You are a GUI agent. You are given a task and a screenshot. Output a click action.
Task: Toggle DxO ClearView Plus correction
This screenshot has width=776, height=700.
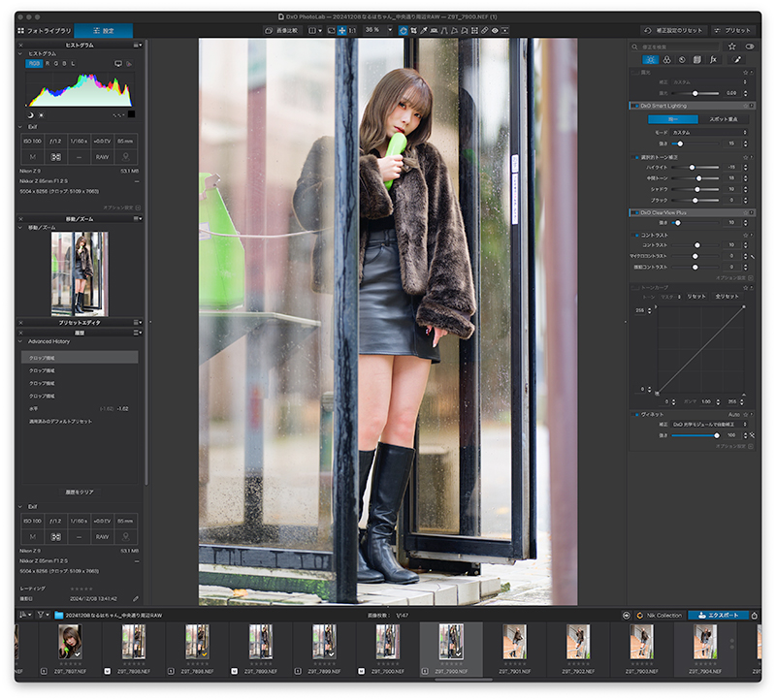pos(634,212)
